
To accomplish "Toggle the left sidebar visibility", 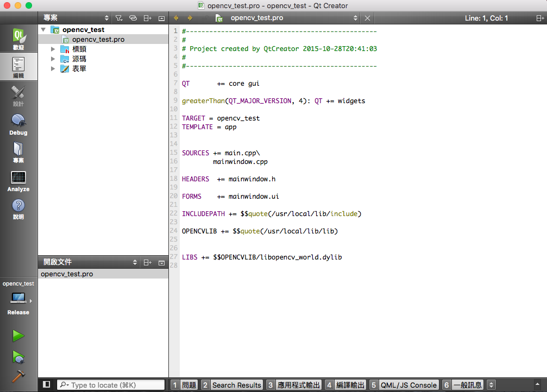I will coord(46,384).
